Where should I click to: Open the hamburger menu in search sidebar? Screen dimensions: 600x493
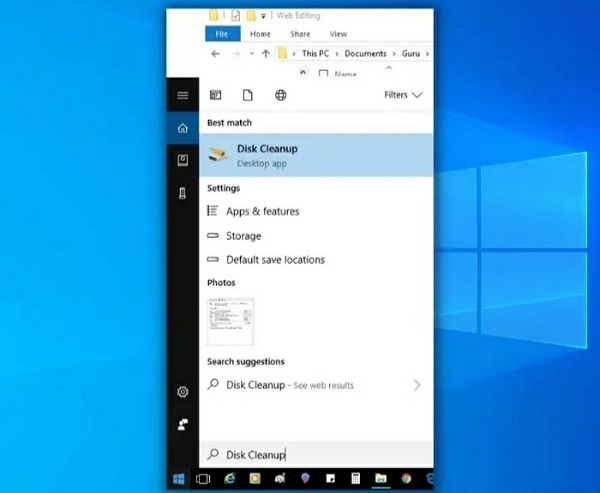click(x=183, y=95)
